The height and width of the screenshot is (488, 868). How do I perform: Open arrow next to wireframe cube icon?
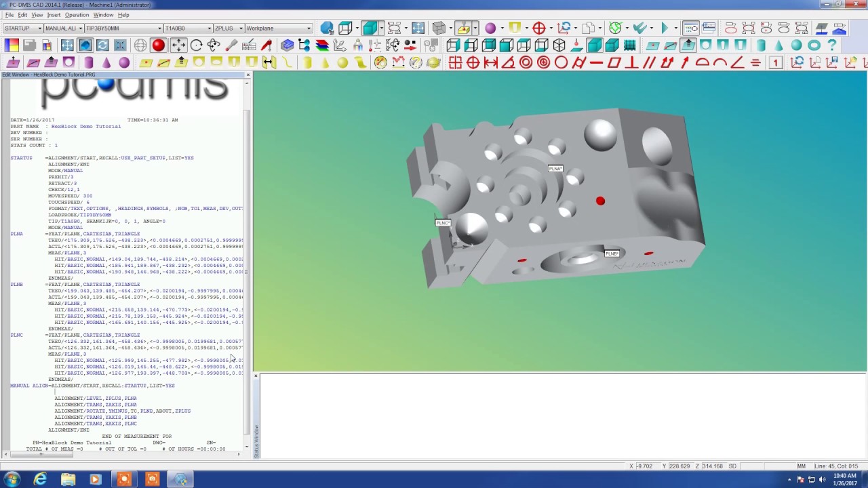coord(357,28)
